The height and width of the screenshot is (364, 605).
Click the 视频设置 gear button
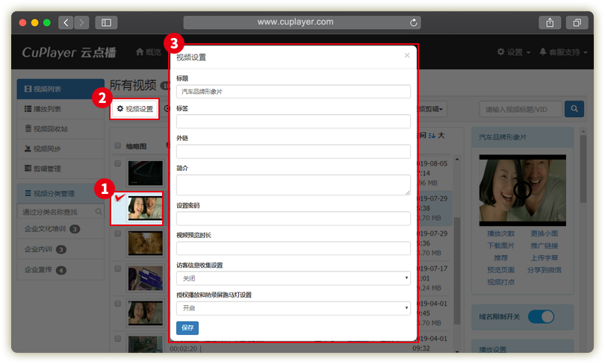pos(135,109)
